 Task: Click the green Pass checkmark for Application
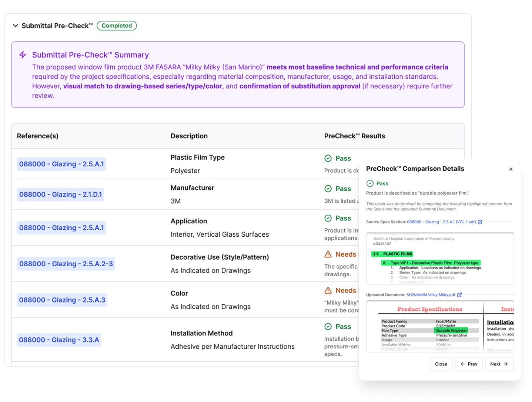328,218
